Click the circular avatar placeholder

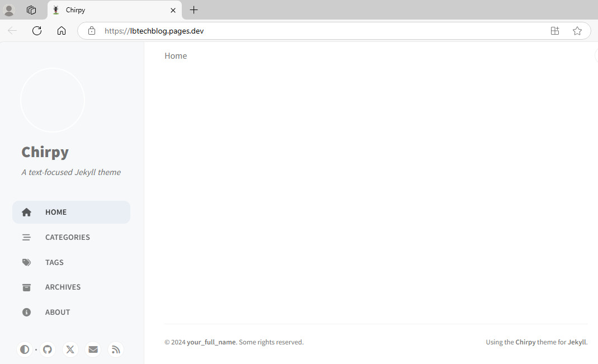coord(53,100)
